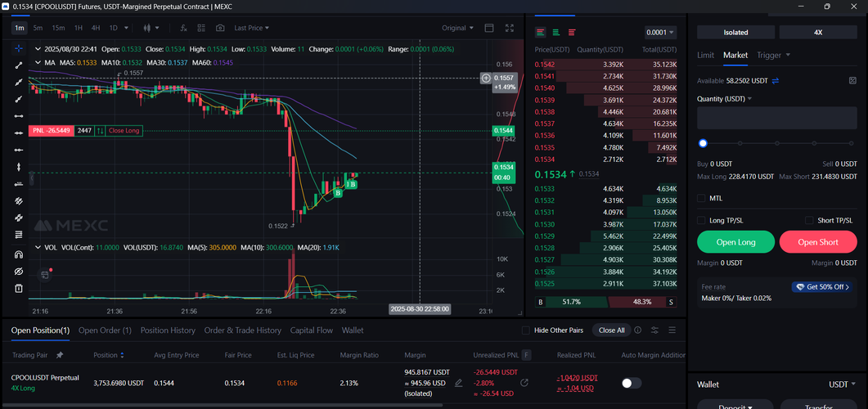The width and height of the screenshot is (868, 409).
Task: Show asks-only order book view
Action: [x=571, y=32]
